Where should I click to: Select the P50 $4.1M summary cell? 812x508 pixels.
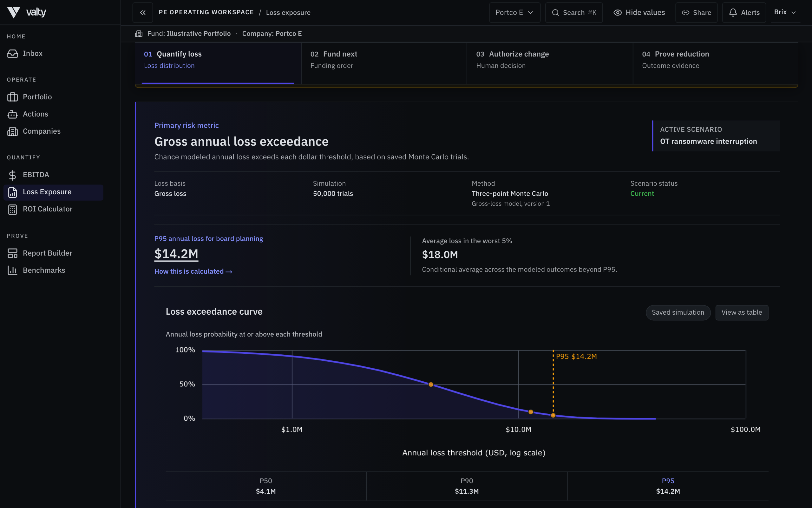(266, 486)
